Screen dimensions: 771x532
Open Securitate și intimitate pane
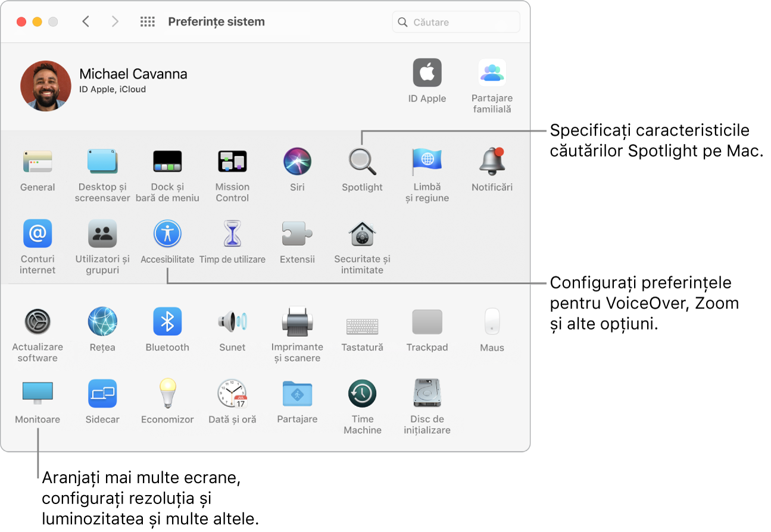click(x=362, y=233)
